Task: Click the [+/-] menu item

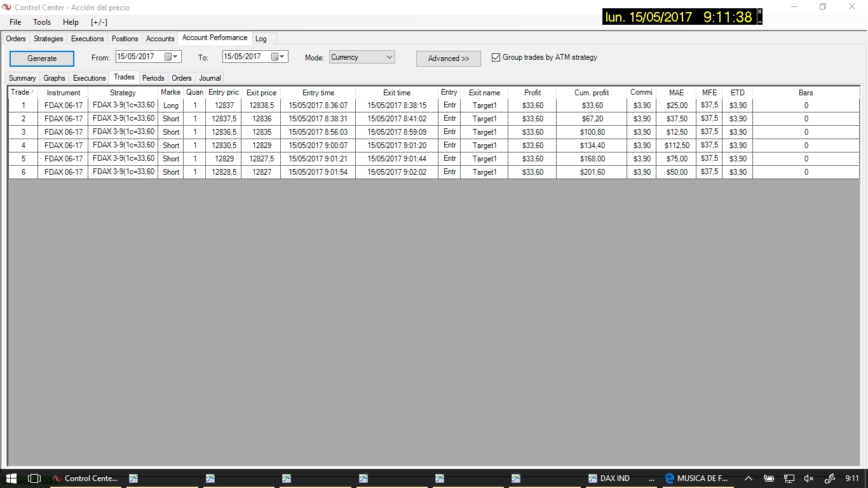Action: click(99, 22)
